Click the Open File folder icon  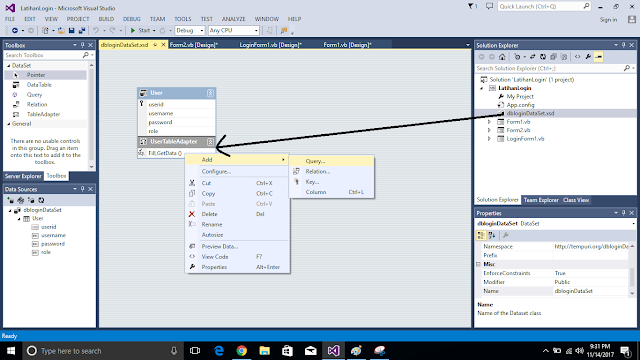[61, 31]
